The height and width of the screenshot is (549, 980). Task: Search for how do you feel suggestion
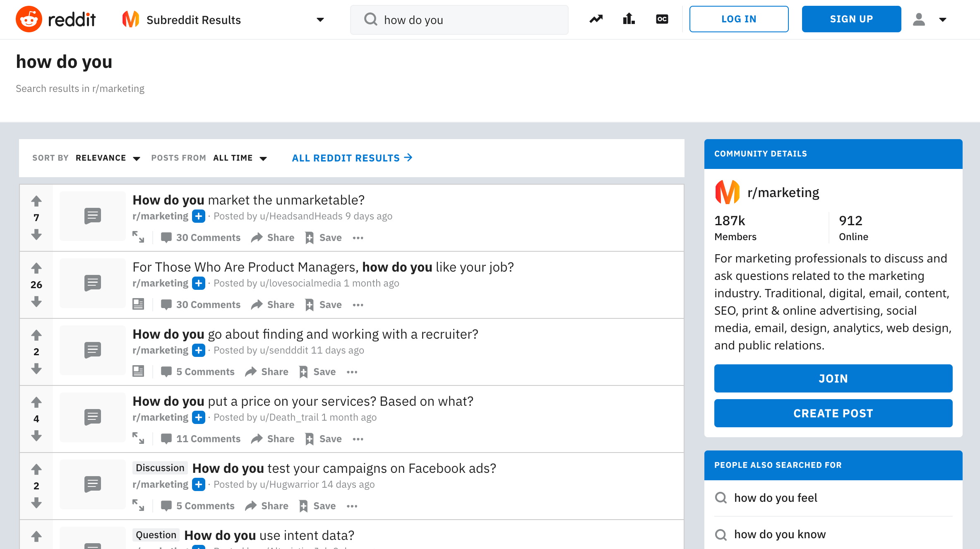point(776,498)
